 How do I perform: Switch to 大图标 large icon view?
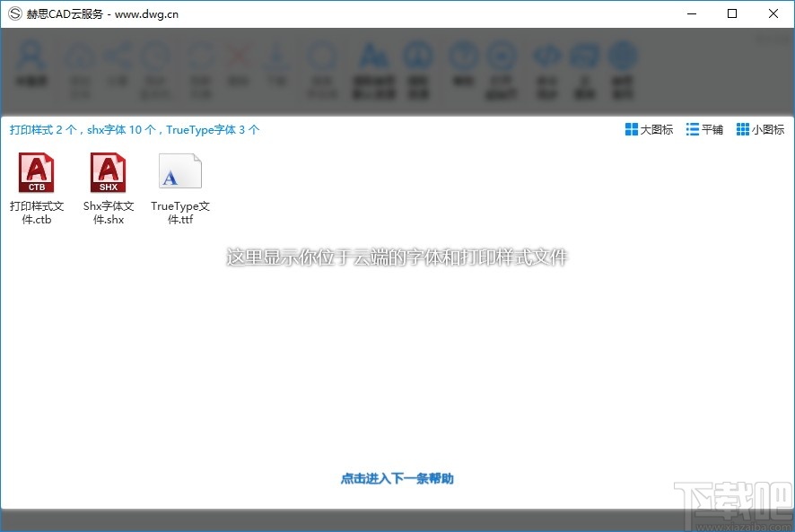click(x=649, y=130)
